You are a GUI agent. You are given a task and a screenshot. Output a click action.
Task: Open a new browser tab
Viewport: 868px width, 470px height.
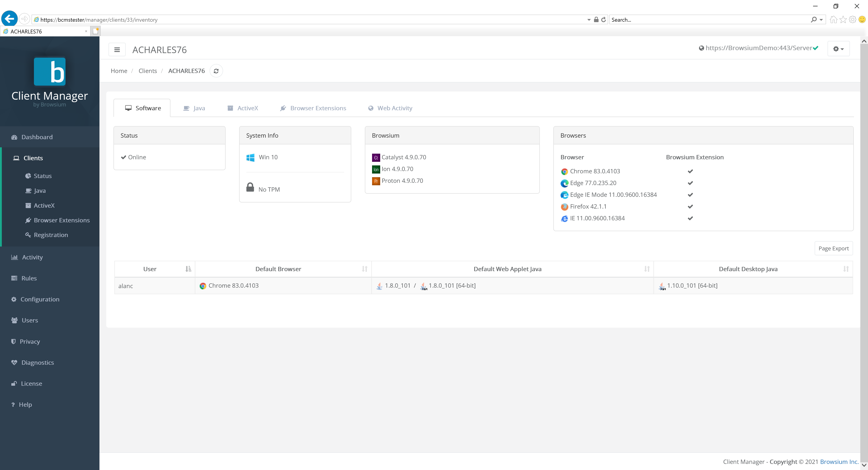click(96, 31)
